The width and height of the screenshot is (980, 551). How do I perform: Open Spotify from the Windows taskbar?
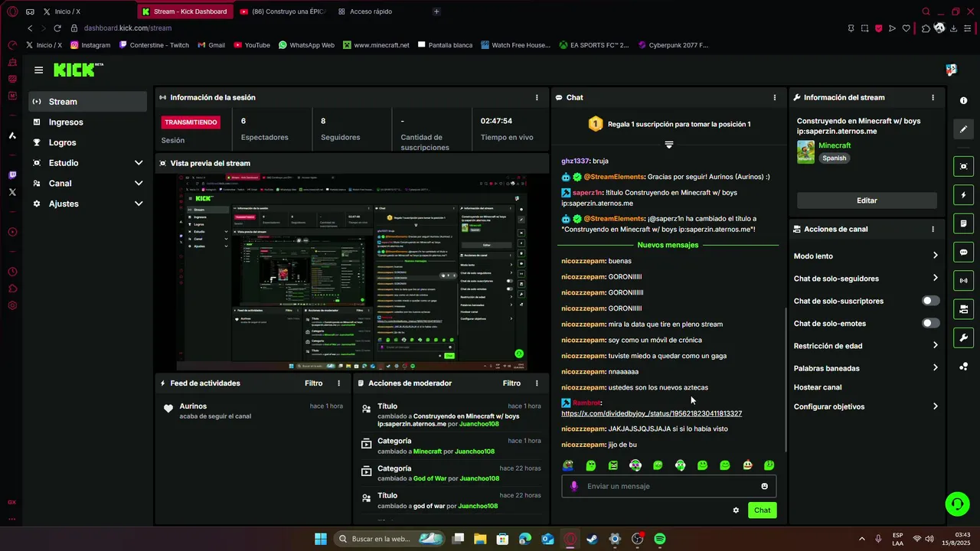pyautogui.click(x=660, y=539)
